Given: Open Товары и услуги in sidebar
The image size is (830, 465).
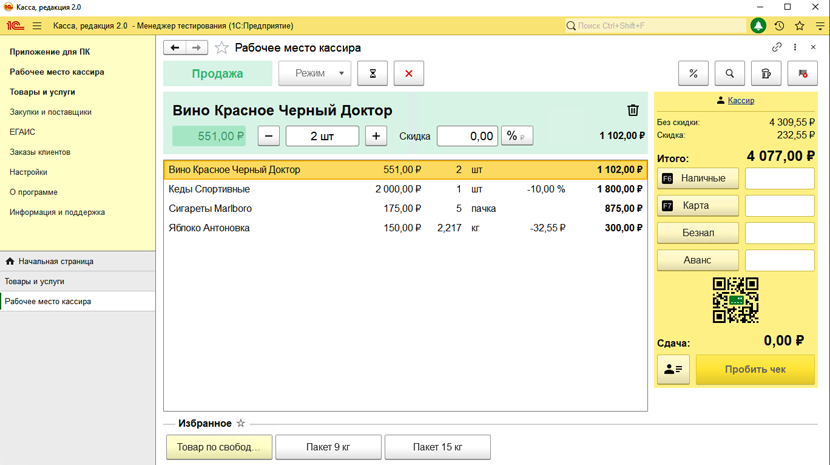Looking at the screenshot, I should (43, 92).
